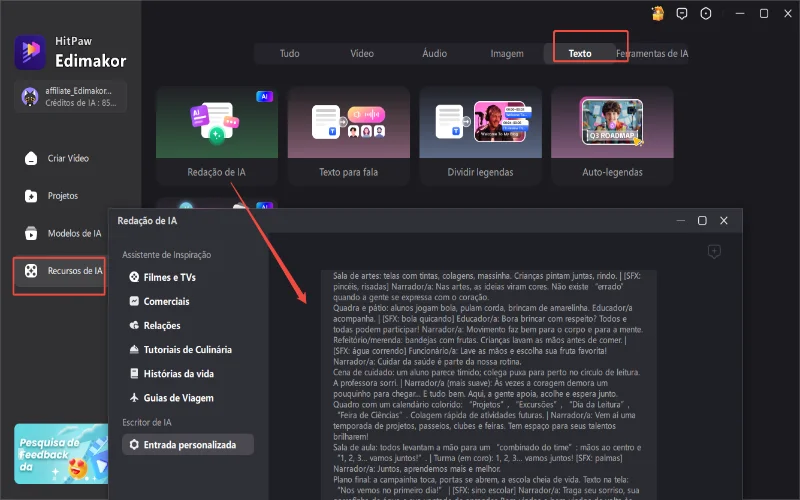This screenshot has width=800, height=500.
Task: Maximize the Redação de IA dialog
Action: (x=702, y=220)
